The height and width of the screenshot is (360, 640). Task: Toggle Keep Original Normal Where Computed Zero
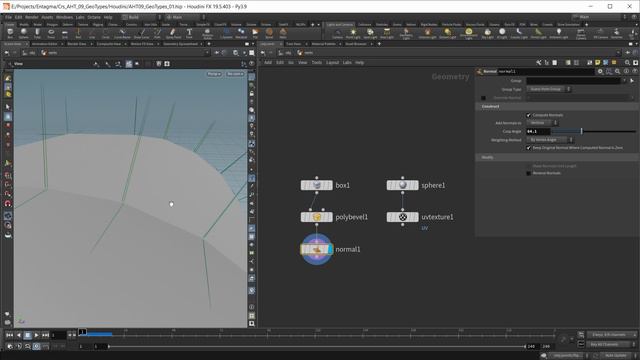tap(529, 148)
